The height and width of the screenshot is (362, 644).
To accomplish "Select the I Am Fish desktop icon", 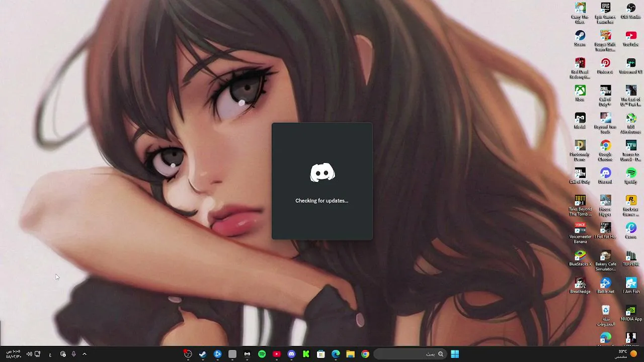I will (x=631, y=286).
